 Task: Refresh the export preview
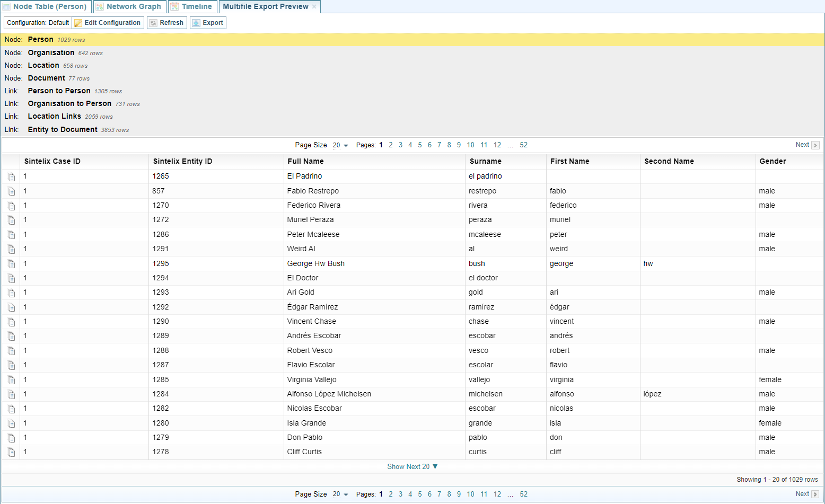click(166, 23)
